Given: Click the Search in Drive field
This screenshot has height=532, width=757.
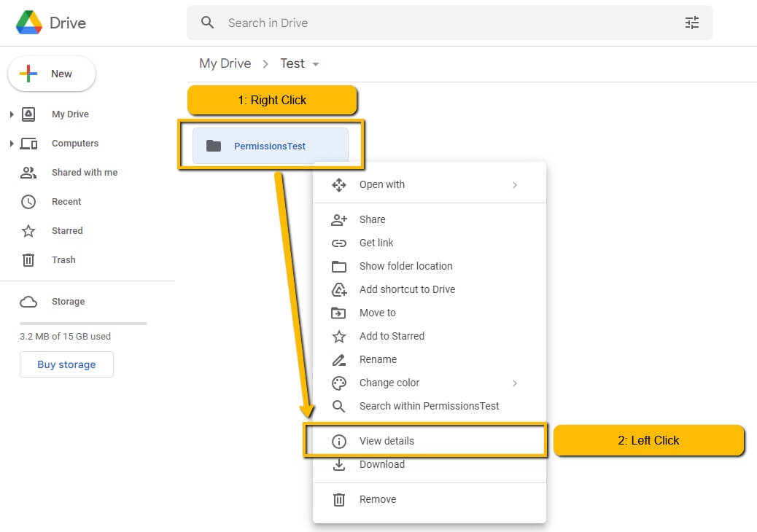Looking at the screenshot, I should point(438,23).
